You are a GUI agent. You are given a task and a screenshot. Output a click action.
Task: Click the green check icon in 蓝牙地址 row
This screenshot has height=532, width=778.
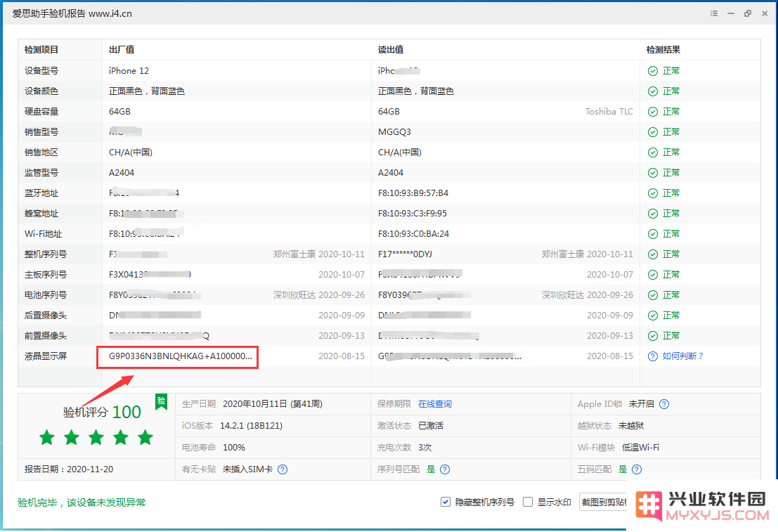[x=653, y=193]
